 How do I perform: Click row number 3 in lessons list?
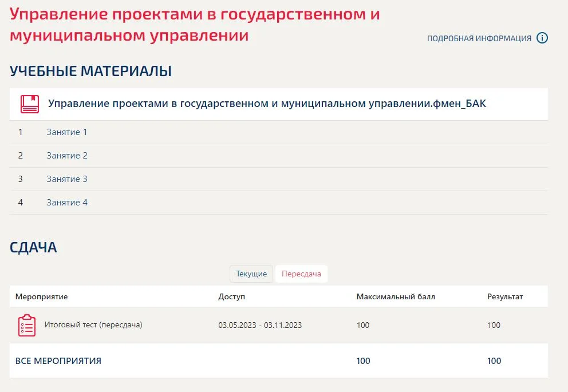pos(21,179)
